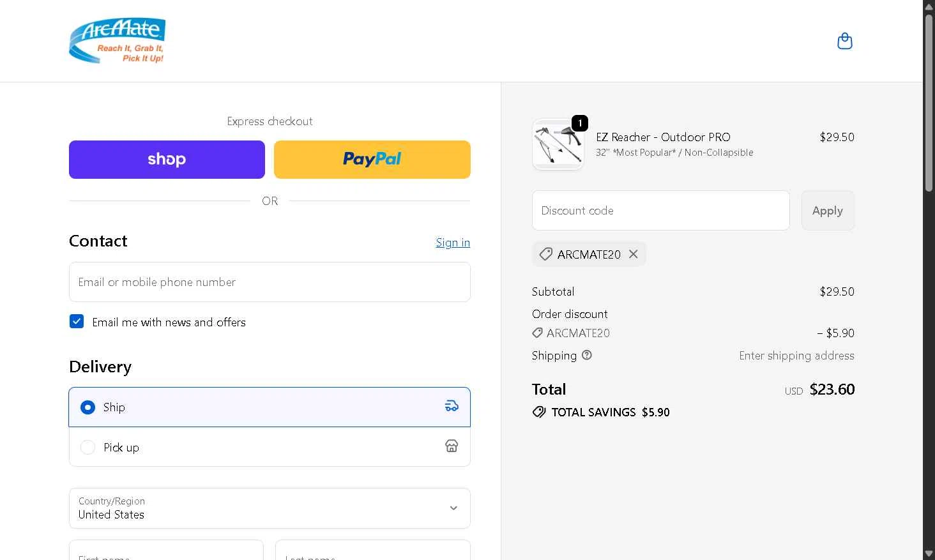935x560 pixels.
Task: Uncheck Email me with news and offers
Action: coord(77,321)
